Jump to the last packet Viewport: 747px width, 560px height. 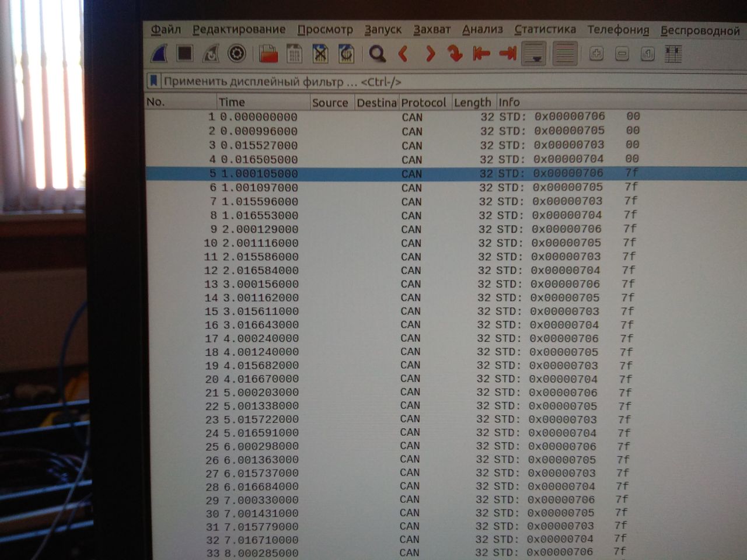tap(508, 54)
